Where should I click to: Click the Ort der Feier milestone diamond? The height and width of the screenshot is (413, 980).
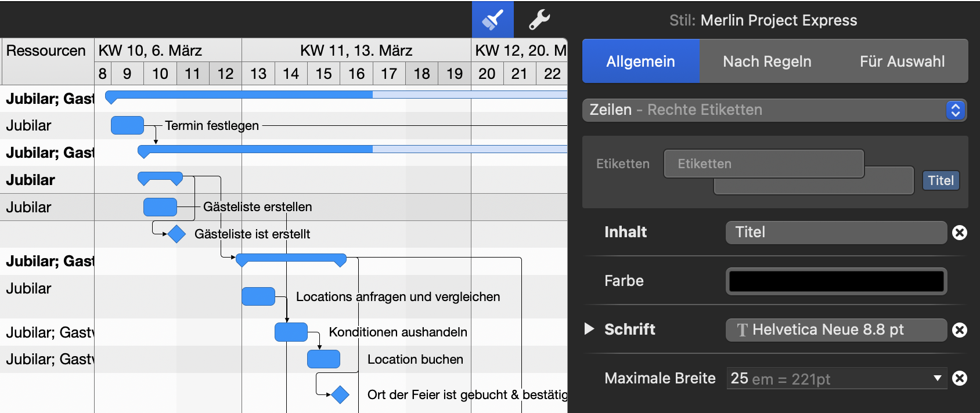340,394
